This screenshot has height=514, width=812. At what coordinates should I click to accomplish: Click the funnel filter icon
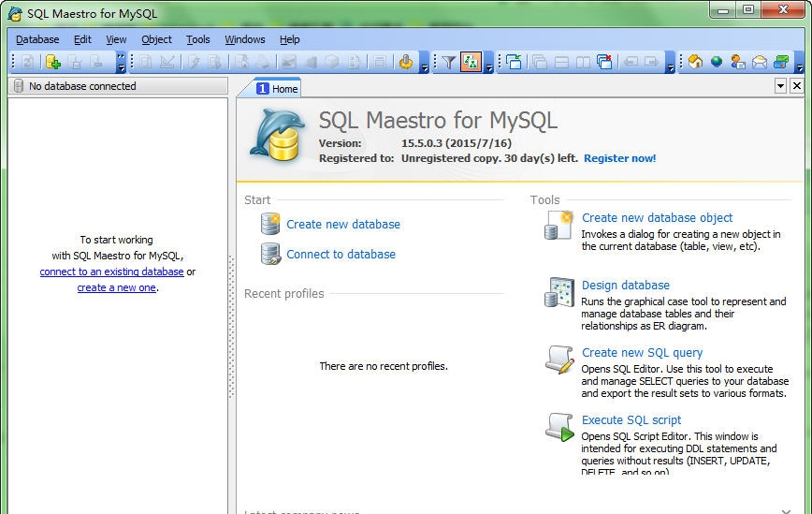[448, 62]
